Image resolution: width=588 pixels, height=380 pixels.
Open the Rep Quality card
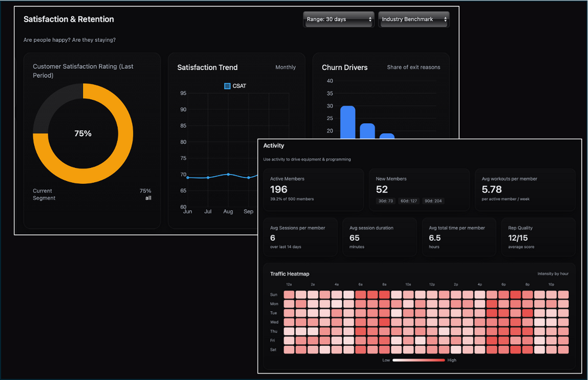click(538, 237)
